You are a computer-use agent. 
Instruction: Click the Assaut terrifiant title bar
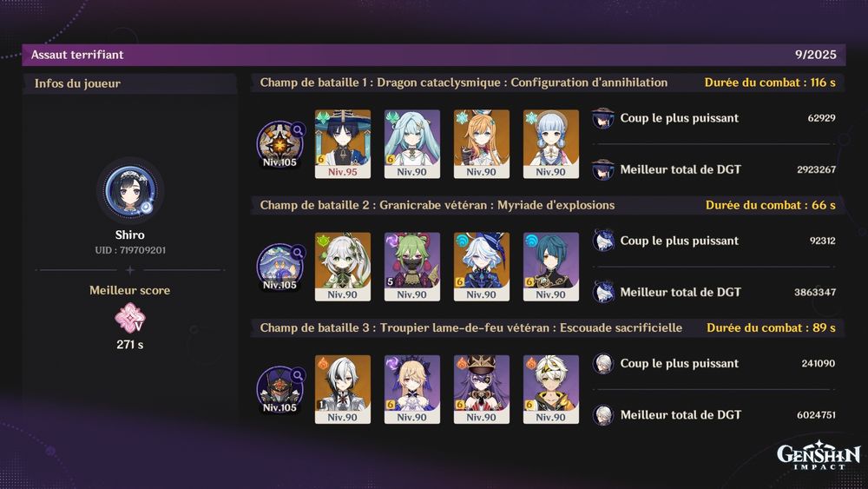coord(433,55)
